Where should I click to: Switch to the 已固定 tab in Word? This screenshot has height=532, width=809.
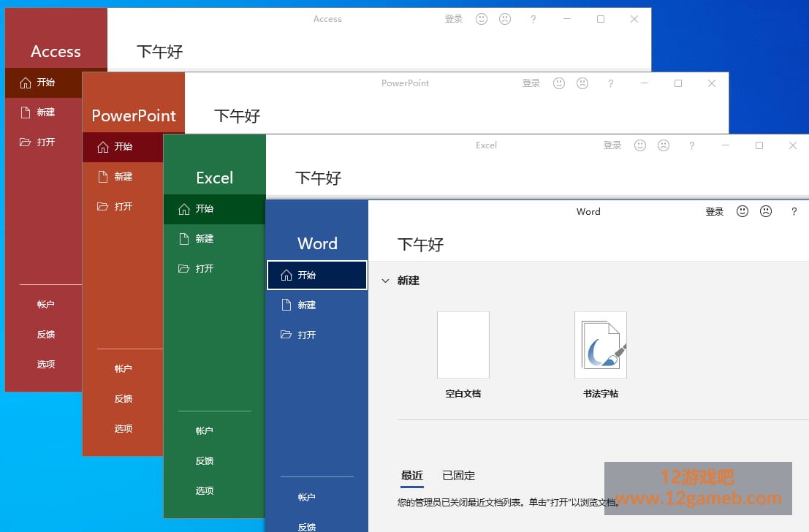pyautogui.click(x=458, y=475)
